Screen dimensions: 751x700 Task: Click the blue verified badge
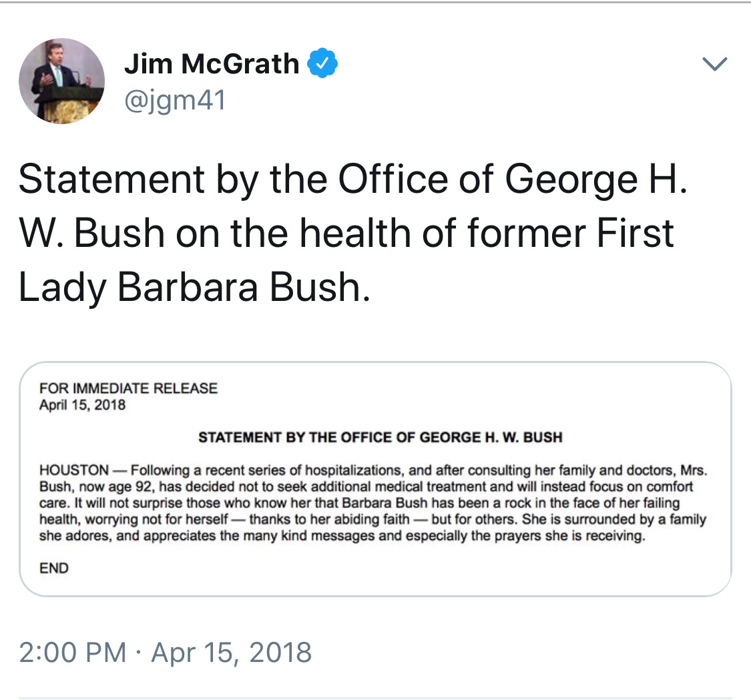pyautogui.click(x=322, y=65)
